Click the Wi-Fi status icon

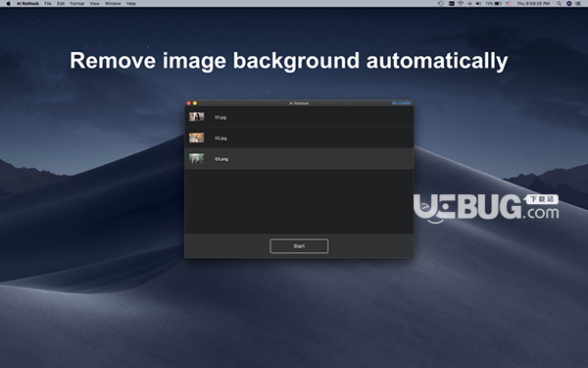point(461,3)
